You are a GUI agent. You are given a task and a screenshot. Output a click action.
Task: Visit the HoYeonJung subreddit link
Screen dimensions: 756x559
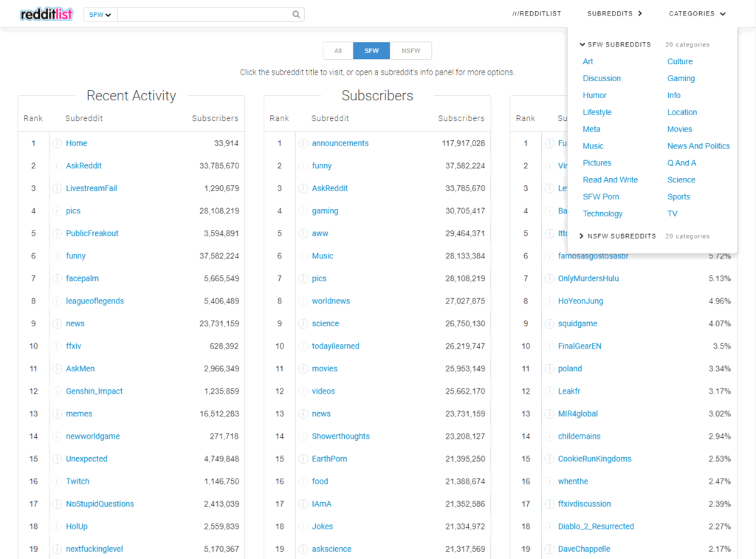click(x=580, y=301)
